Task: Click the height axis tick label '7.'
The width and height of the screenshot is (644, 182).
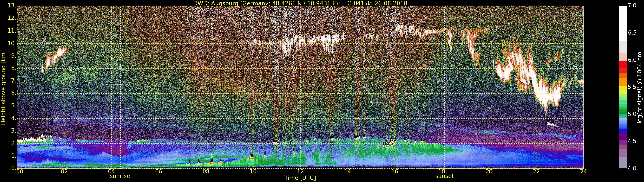Action: (13, 81)
